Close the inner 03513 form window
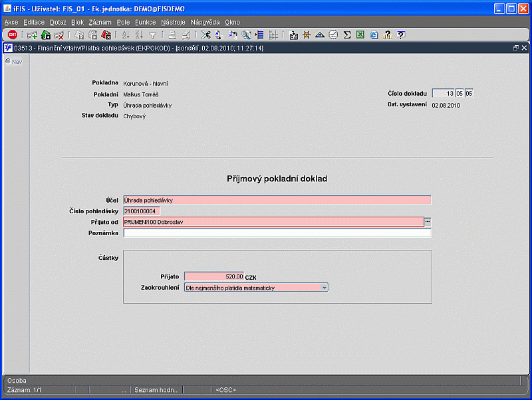This screenshot has height=400, width=532. coord(524,48)
